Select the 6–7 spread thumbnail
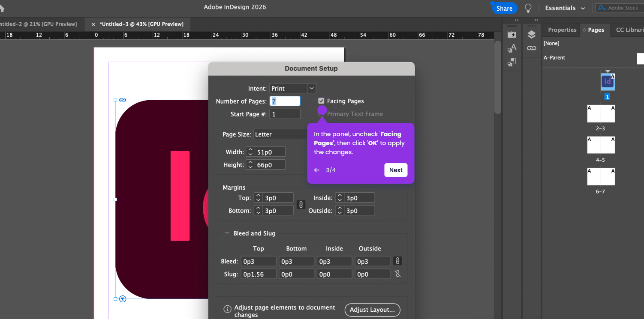Screen dimensions: 644x319 point(601,176)
